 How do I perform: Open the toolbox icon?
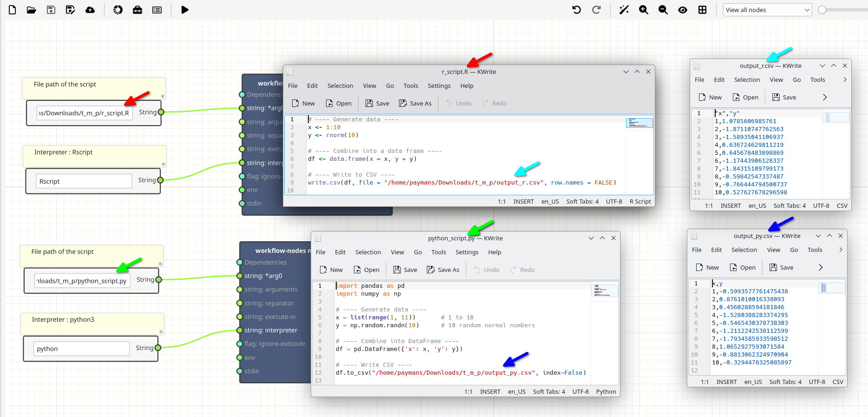click(137, 10)
